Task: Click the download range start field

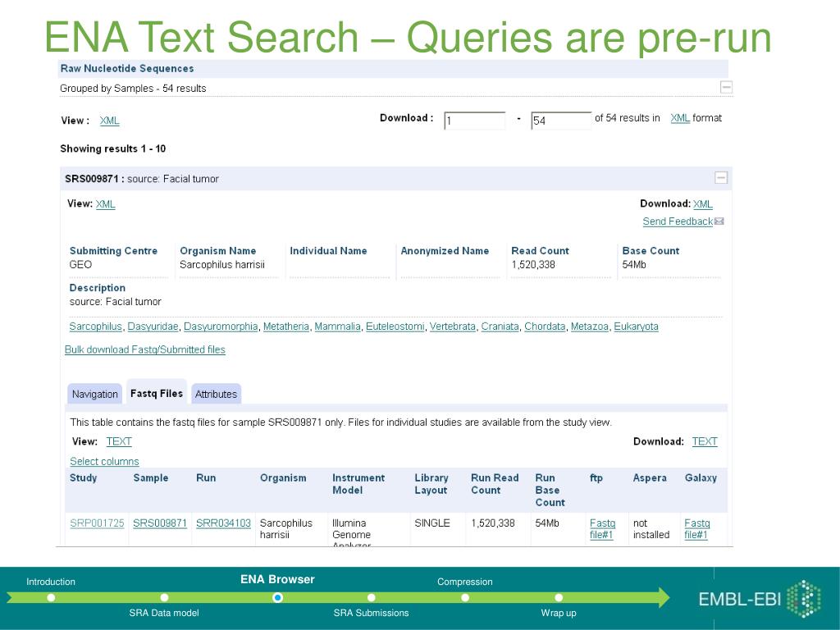Action: [475, 121]
